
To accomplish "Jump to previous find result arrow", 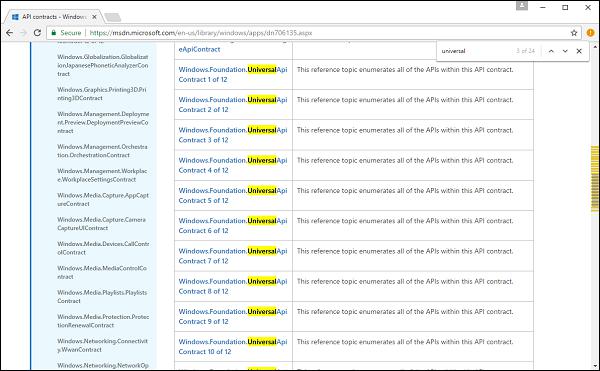I will point(551,51).
